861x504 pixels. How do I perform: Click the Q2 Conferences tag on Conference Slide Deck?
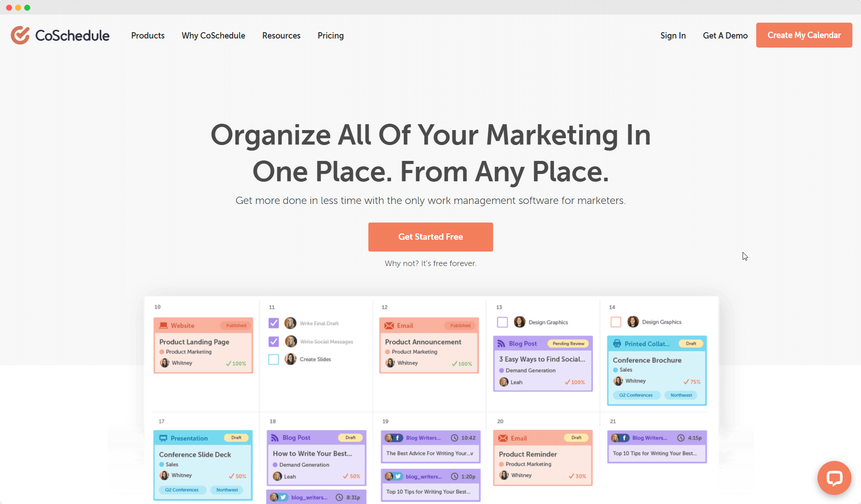(x=182, y=490)
